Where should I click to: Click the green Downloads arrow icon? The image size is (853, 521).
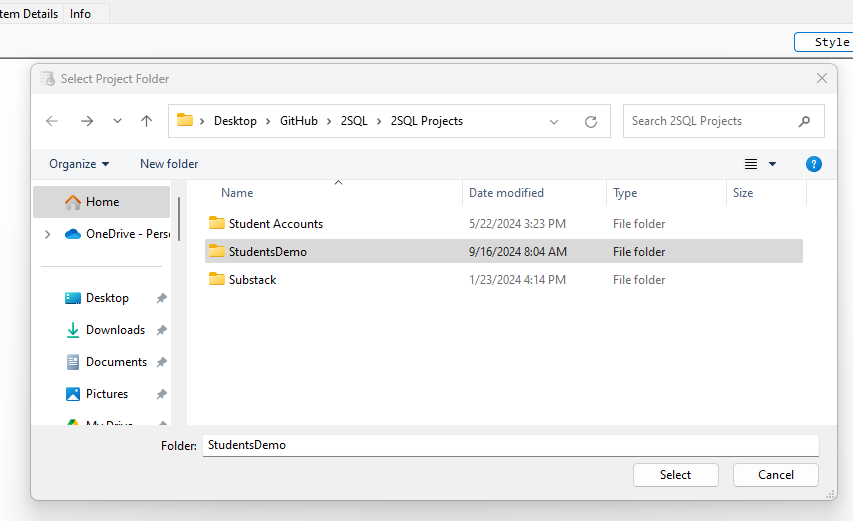click(72, 330)
